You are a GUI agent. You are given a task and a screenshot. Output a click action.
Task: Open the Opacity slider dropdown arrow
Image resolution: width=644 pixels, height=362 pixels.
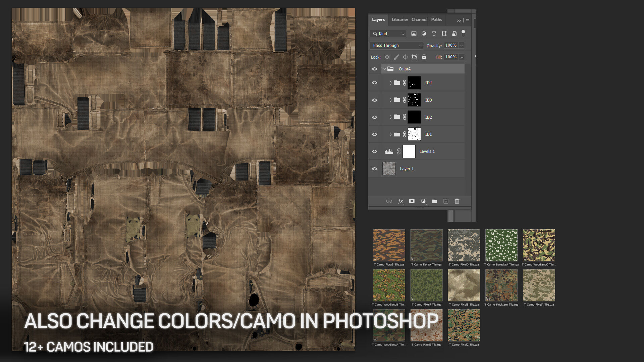(x=462, y=46)
